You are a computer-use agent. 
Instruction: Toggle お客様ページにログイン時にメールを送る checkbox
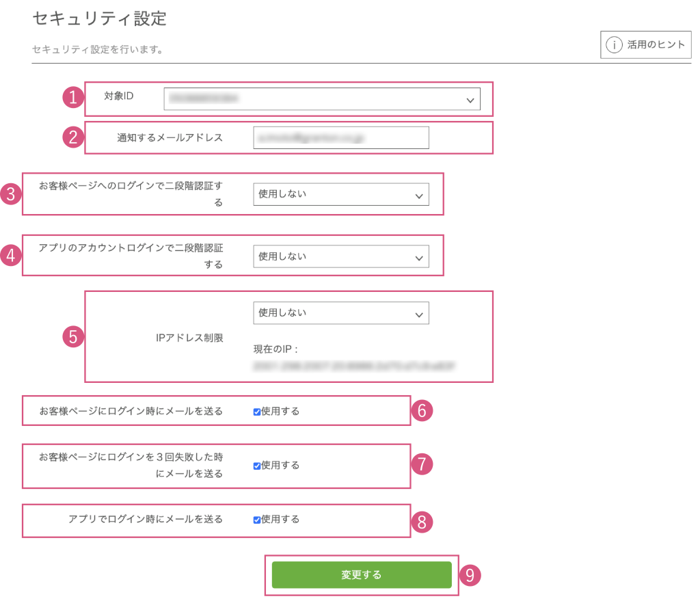(x=256, y=412)
